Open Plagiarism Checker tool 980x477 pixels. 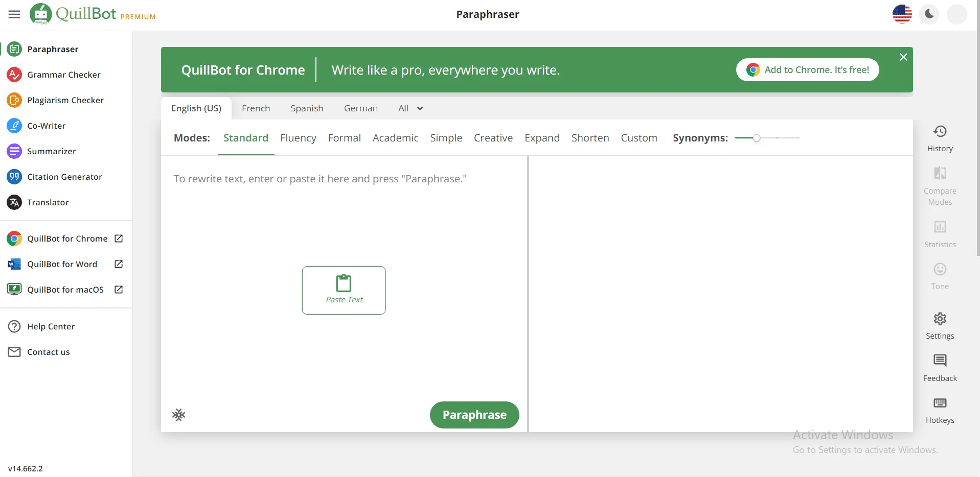coord(66,100)
